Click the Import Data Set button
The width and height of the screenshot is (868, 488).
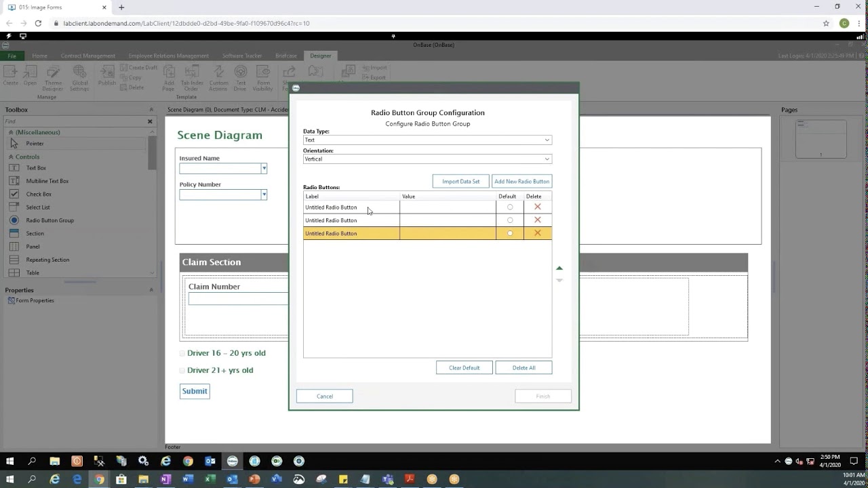point(460,181)
